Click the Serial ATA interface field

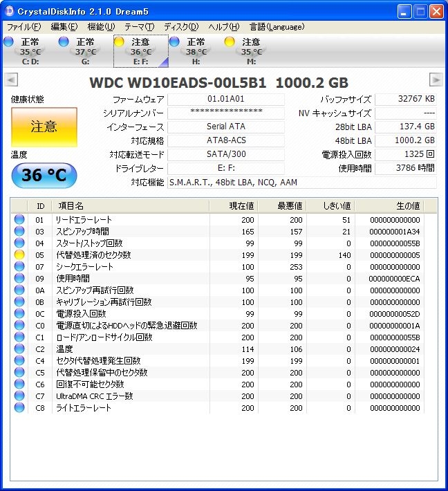point(225,127)
